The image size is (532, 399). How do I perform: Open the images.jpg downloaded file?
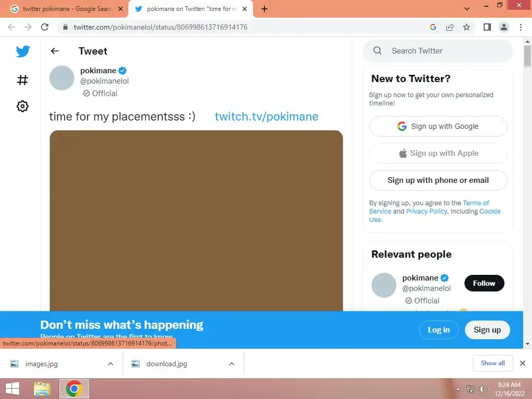tap(42, 364)
